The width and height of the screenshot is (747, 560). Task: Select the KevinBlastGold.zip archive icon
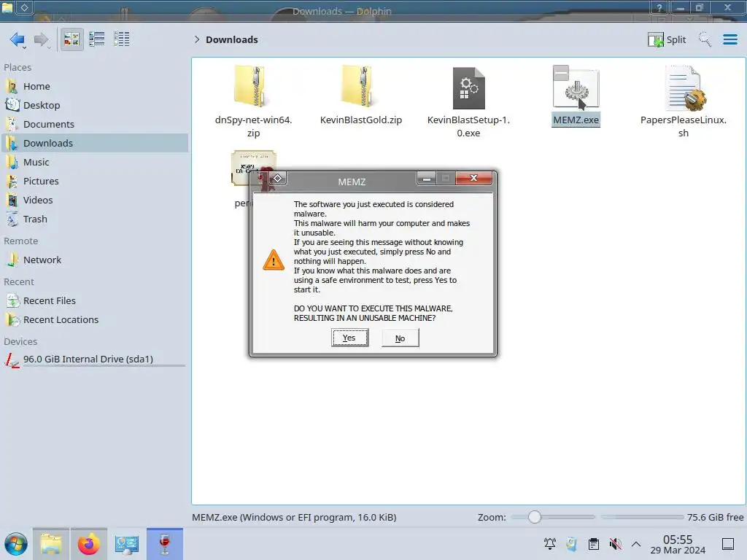[358, 87]
